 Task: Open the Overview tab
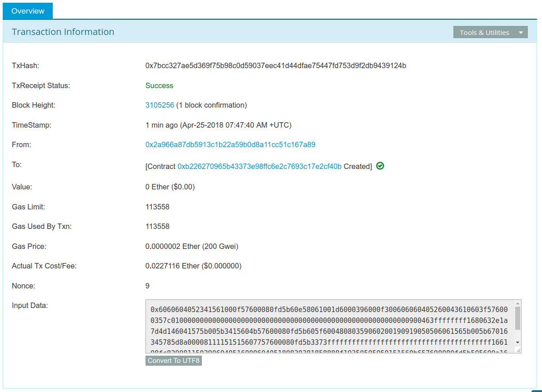[28, 11]
